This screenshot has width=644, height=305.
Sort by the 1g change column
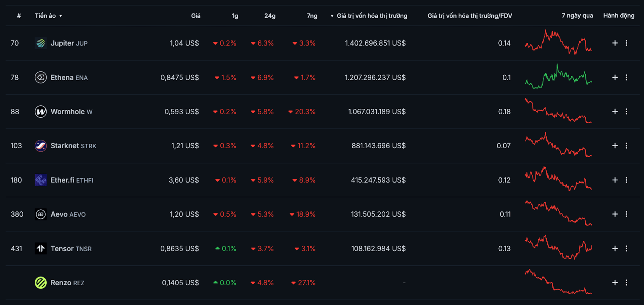click(x=235, y=16)
